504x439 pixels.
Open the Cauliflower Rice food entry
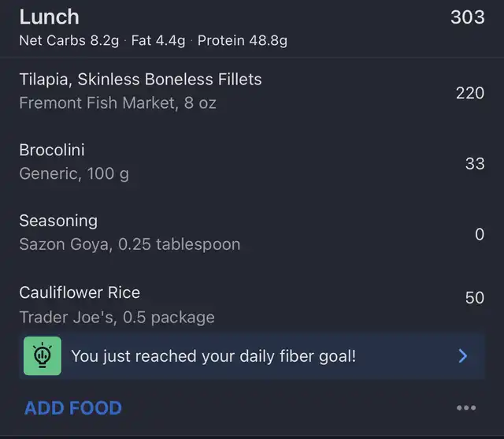click(x=80, y=292)
